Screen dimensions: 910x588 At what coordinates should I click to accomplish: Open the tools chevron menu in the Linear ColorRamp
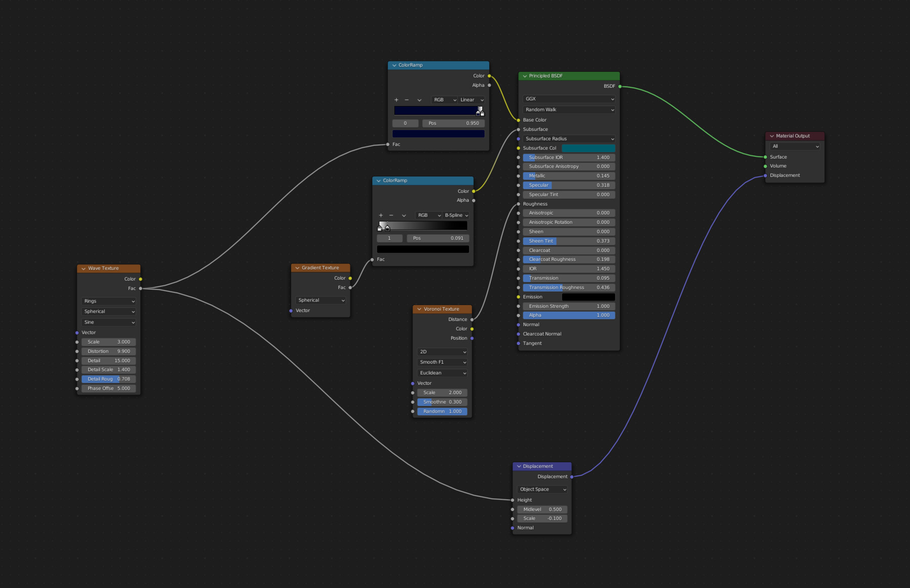click(419, 100)
